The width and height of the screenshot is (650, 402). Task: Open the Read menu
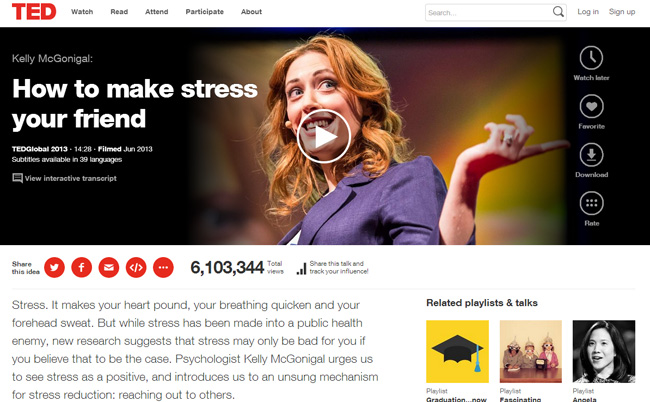pos(119,12)
